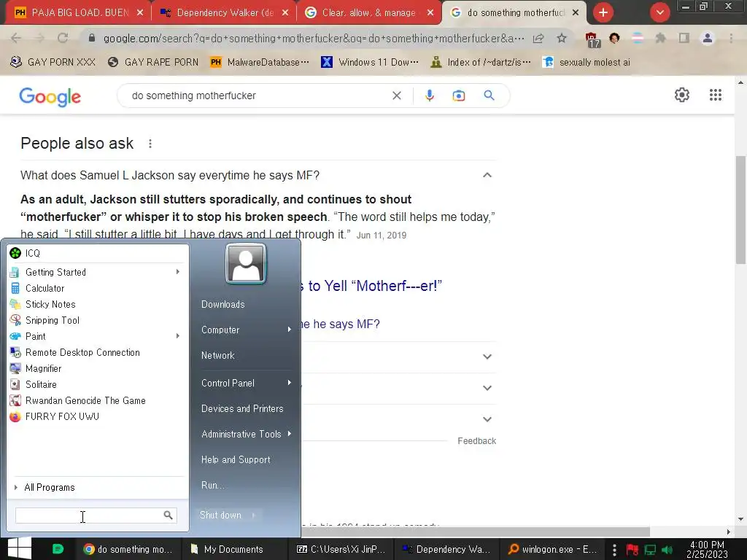This screenshot has height=560, width=747.
Task: Click the user account picture in Start menu
Action: (246, 263)
